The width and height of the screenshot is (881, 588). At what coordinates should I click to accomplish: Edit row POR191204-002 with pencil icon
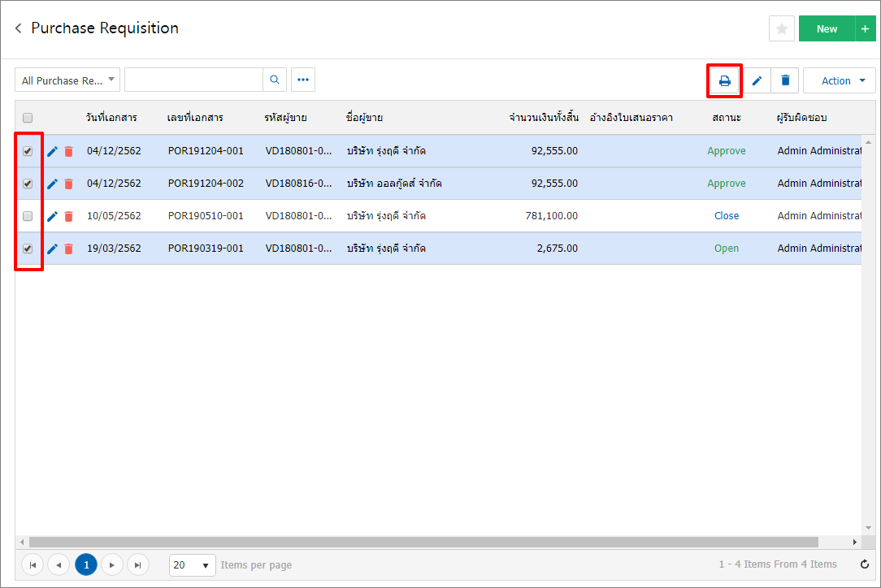tap(52, 184)
